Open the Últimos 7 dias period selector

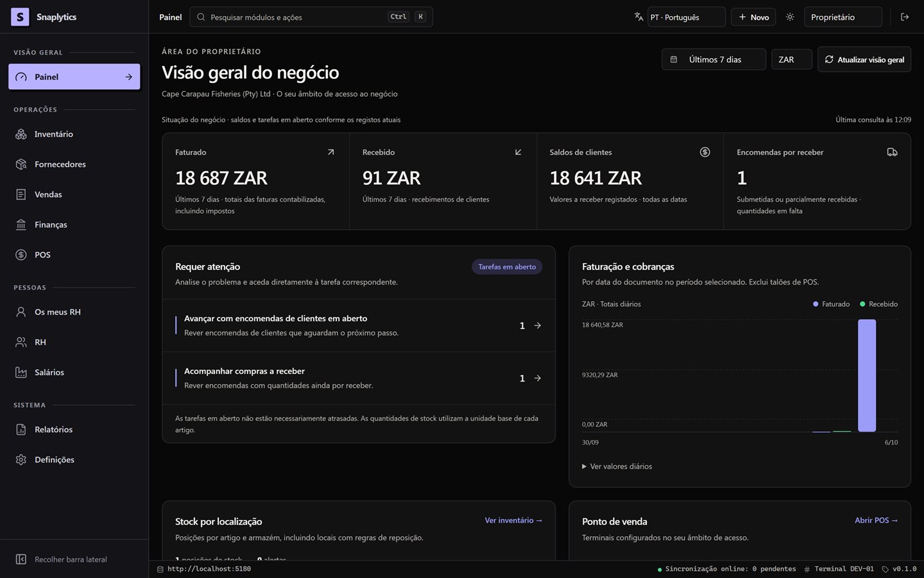[x=714, y=59]
